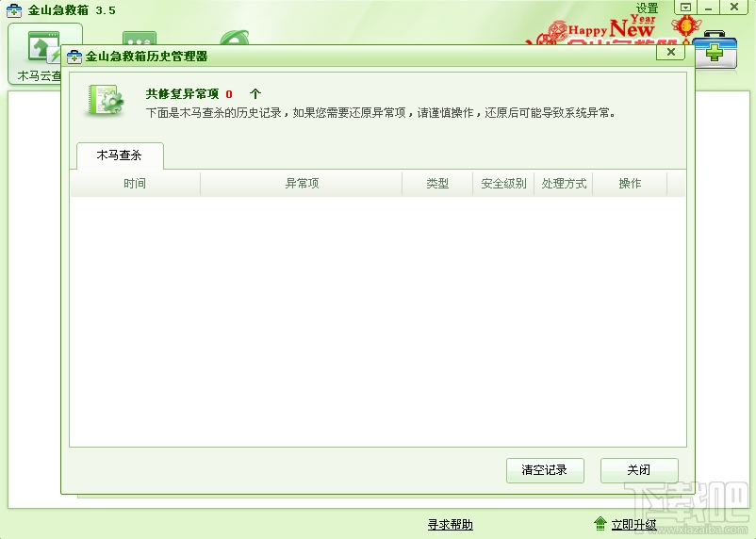Click the 安全级别 column header
Image resolution: width=756 pixels, height=539 pixels.
coord(503,184)
